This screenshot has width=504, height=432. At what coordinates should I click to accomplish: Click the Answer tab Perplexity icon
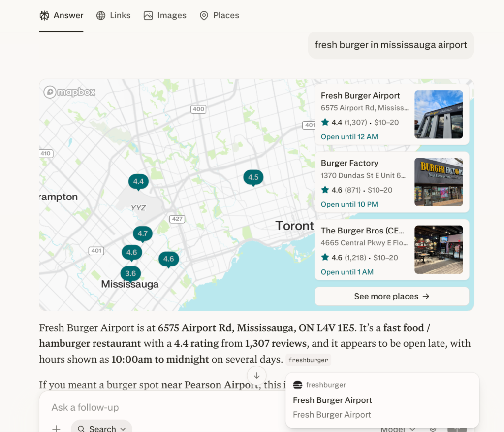pos(44,15)
